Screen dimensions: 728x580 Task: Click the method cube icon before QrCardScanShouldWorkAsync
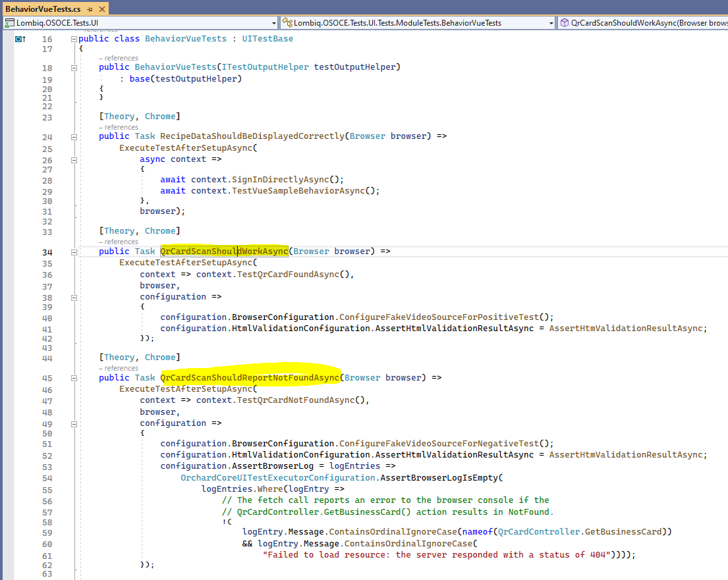[x=564, y=23]
